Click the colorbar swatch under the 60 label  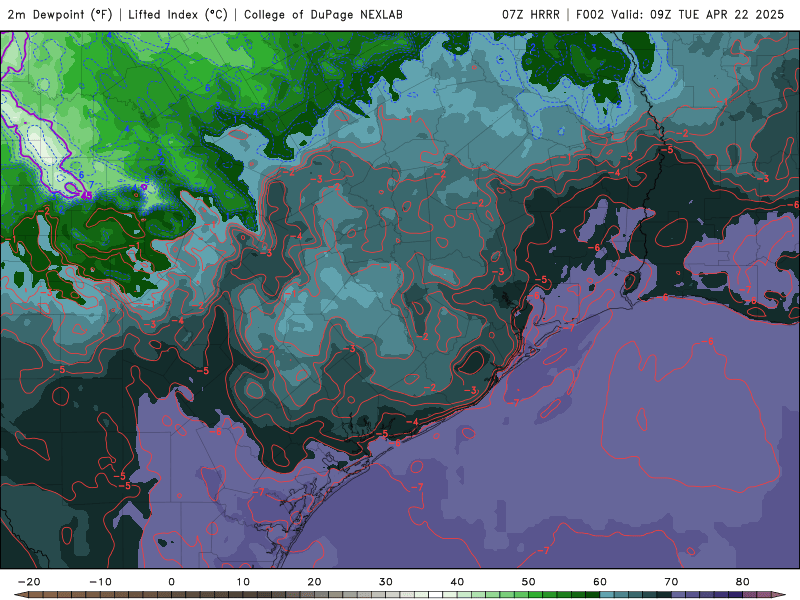(607, 594)
